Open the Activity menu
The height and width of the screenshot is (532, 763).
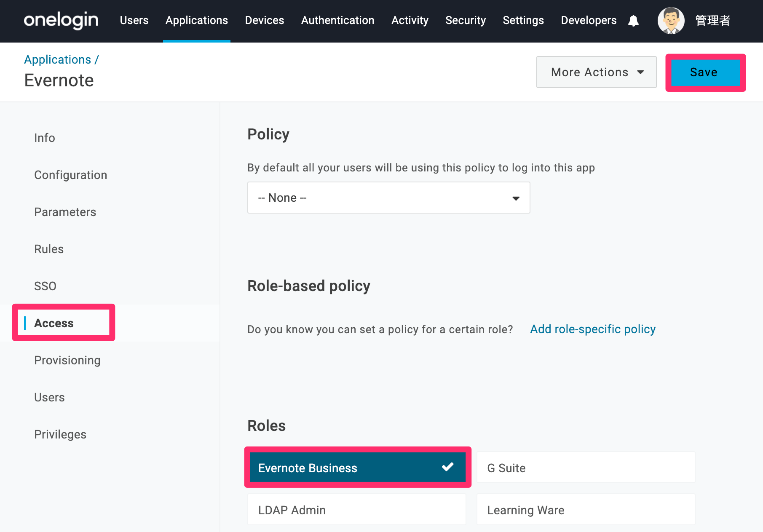coord(410,20)
